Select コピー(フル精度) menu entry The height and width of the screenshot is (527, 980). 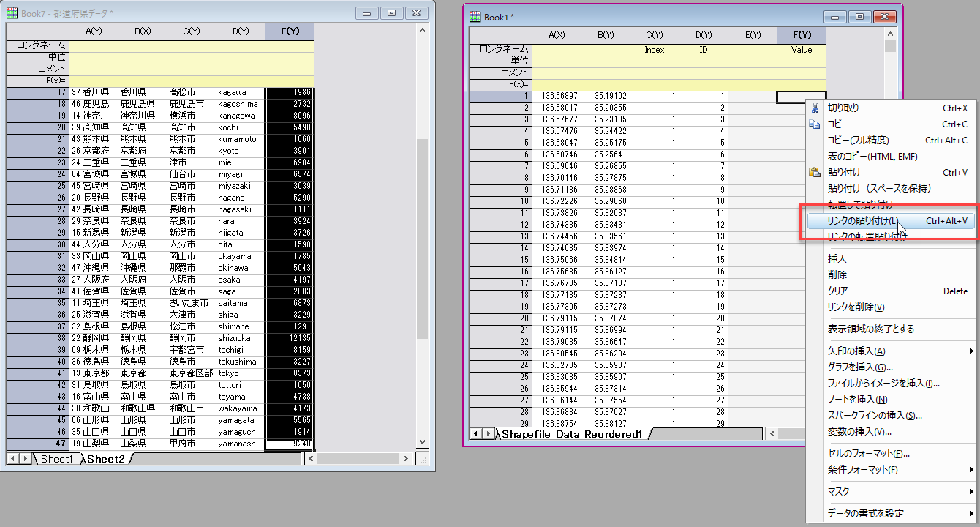click(891, 140)
